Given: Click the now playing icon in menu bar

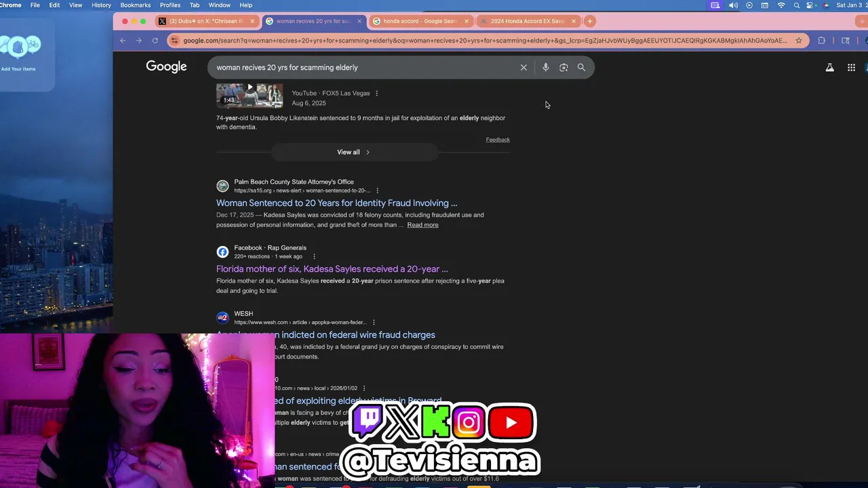Looking at the screenshot, I should 749,5.
